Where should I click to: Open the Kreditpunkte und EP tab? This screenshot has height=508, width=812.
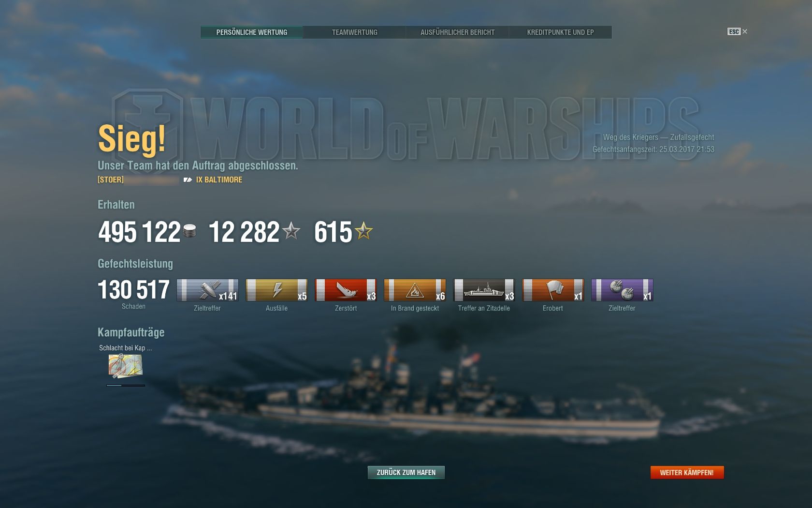coord(560,32)
